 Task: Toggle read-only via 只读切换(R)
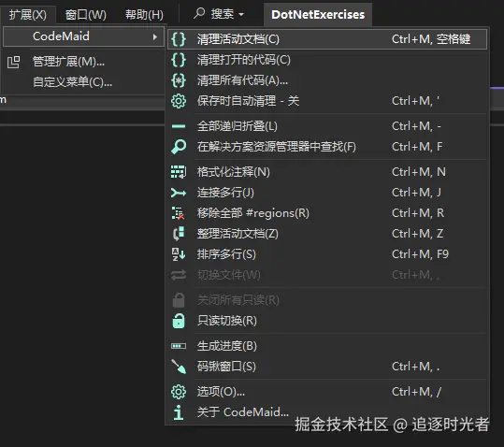[328, 321]
